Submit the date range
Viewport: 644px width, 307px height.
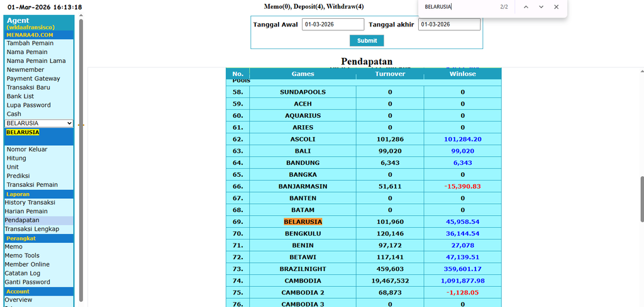point(367,41)
